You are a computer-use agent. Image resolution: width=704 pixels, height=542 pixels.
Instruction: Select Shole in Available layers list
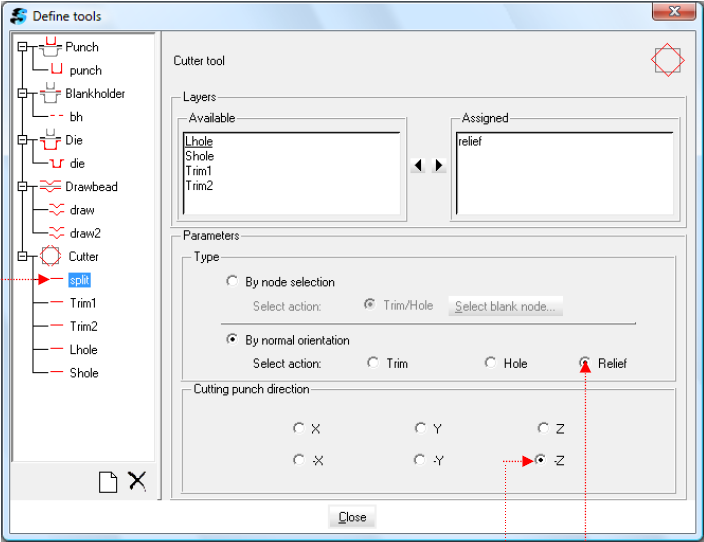(199, 156)
